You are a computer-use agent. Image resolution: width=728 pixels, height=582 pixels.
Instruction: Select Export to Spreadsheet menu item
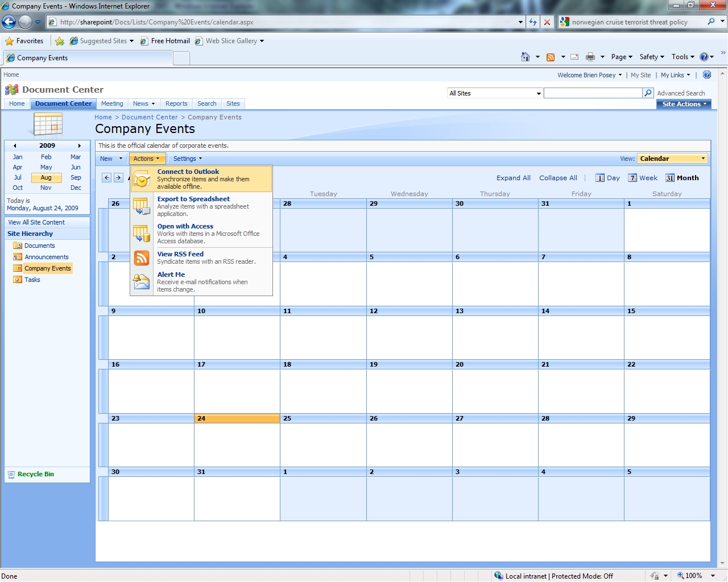tap(201, 206)
